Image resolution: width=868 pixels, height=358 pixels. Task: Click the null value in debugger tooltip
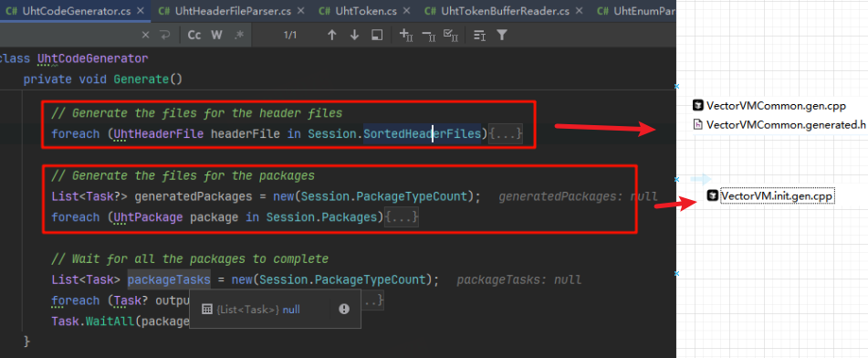(291, 310)
